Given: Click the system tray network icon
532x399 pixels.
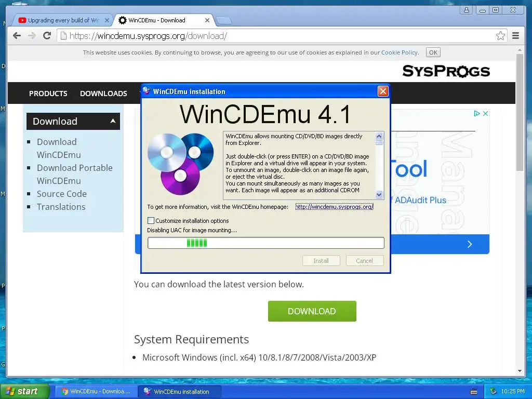Looking at the screenshot, I should (494, 392).
